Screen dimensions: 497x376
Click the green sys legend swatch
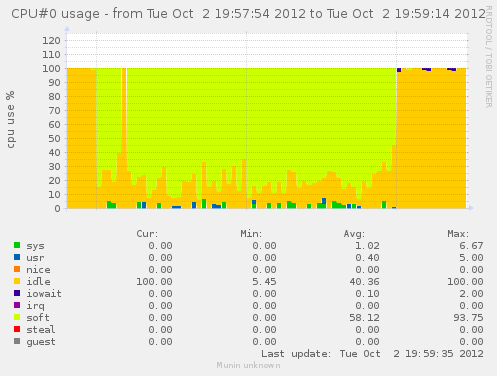tap(17, 245)
